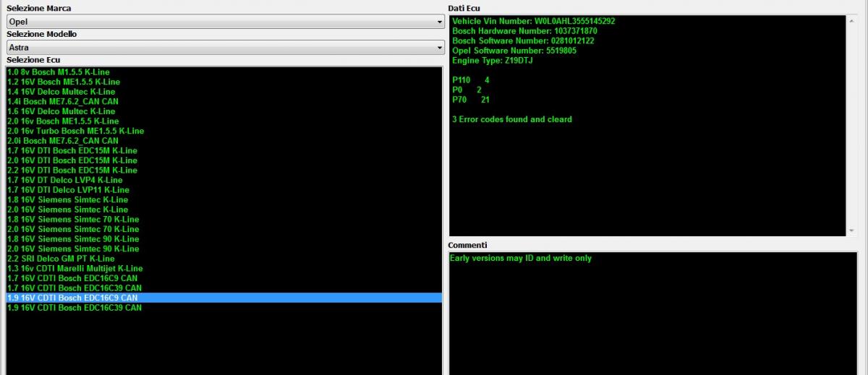
Task: Click the P110 error code entry
Action: (471, 80)
